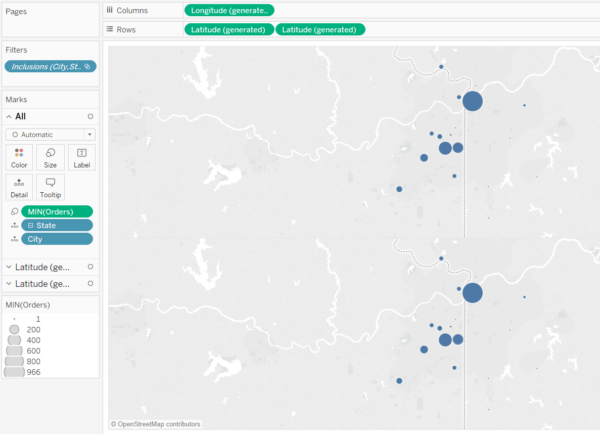Image resolution: width=600 pixels, height=434 pixels.
Task: Click the set icon on Inclusions filter
Action: [x=87, y=67]
